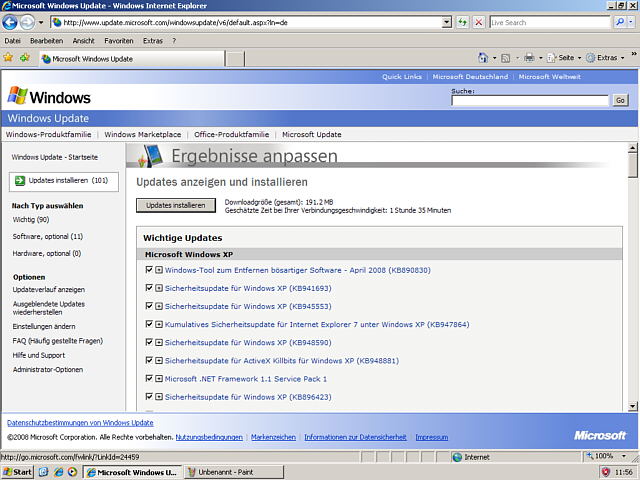
Task: Click the Microsoft Update navigation link
Action: [x=311, y=134]
